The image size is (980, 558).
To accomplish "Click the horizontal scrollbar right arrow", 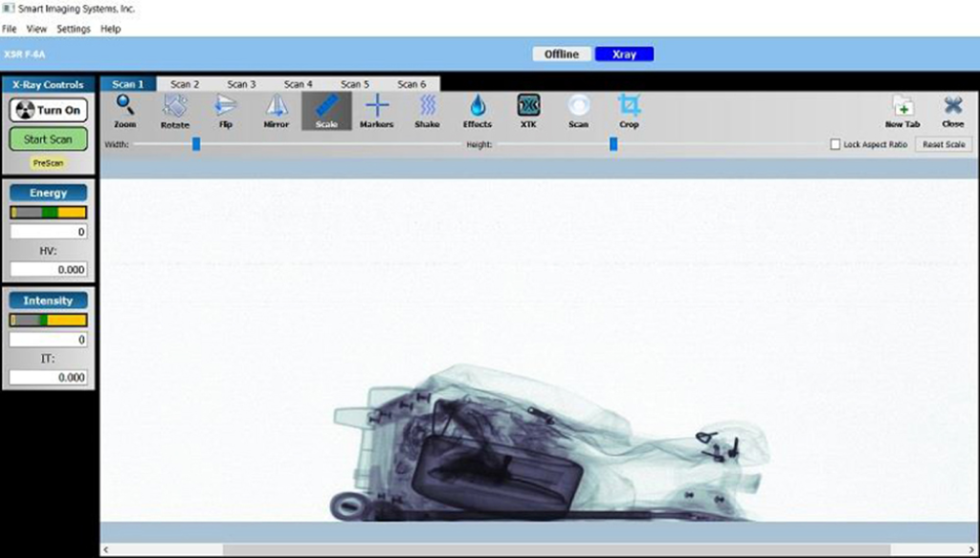I will click(x=972, y=548).
